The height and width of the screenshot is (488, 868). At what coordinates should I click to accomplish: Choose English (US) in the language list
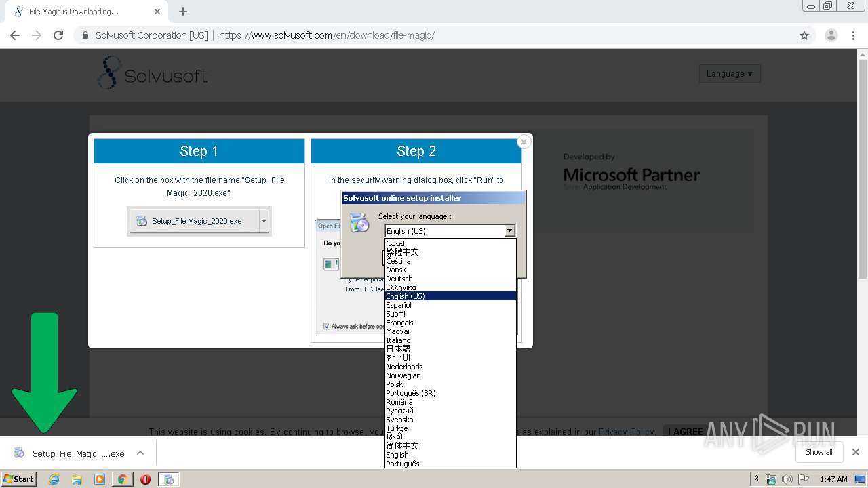point(450,296)
